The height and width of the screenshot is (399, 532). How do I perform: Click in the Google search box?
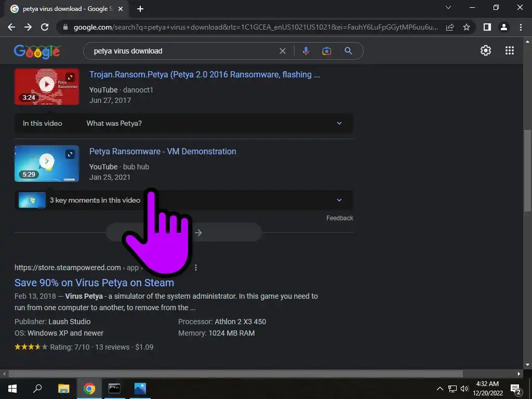(183, 51)
